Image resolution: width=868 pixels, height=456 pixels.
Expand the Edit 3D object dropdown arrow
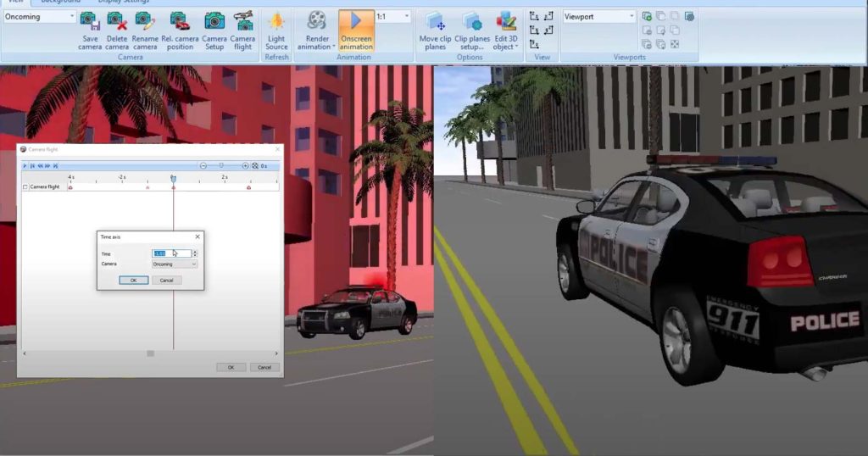516,47
